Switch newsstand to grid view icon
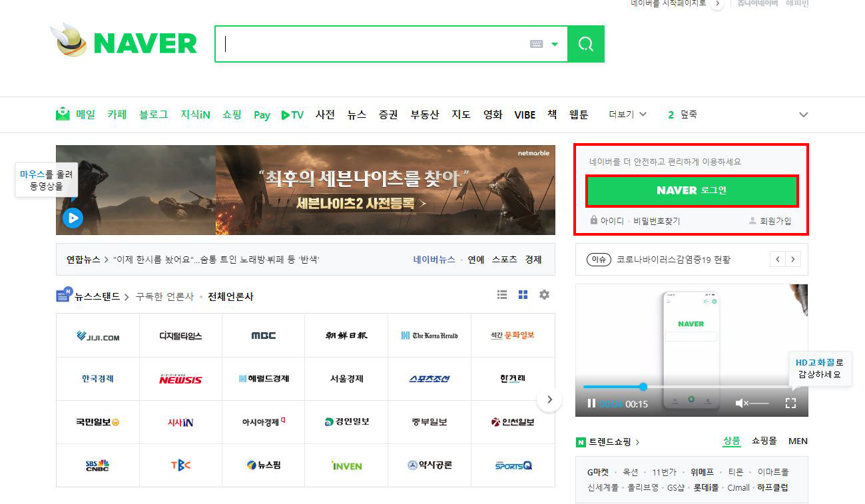Viewport: 865px width, 504px height. tap(523, 294)
